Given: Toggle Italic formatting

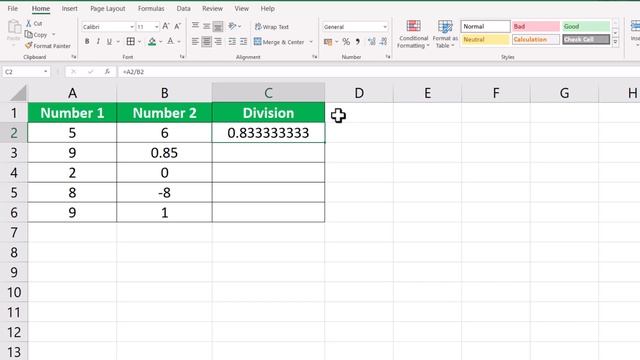Looking at the screenshot, I should (x=98, y=42).
